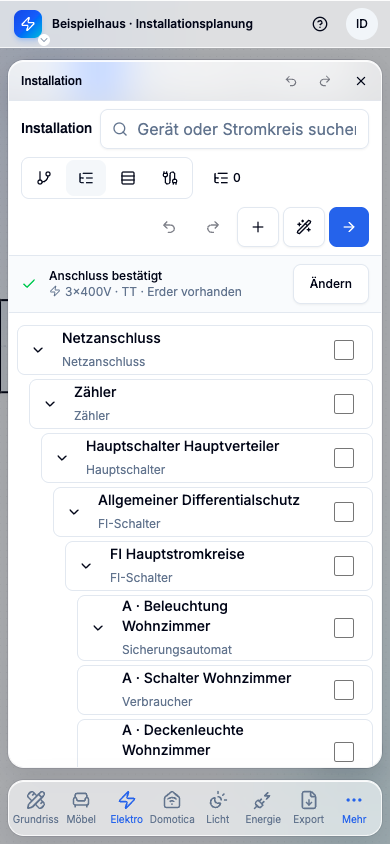Focus the Gerät oder Stromkreis search field
This screenshot has width=390, height=844.
pos(235,129)
